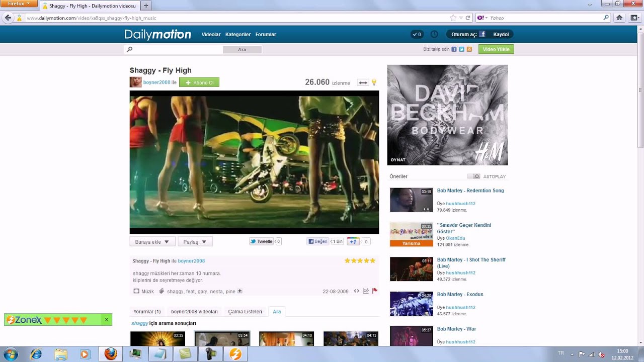644x362 pixels.
Task: Click the Firefox back arrow button
Action: coord(8,18)
